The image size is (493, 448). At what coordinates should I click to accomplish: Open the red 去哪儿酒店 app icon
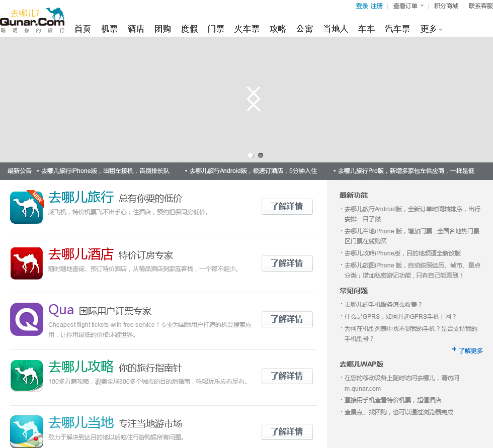point(27,263)
